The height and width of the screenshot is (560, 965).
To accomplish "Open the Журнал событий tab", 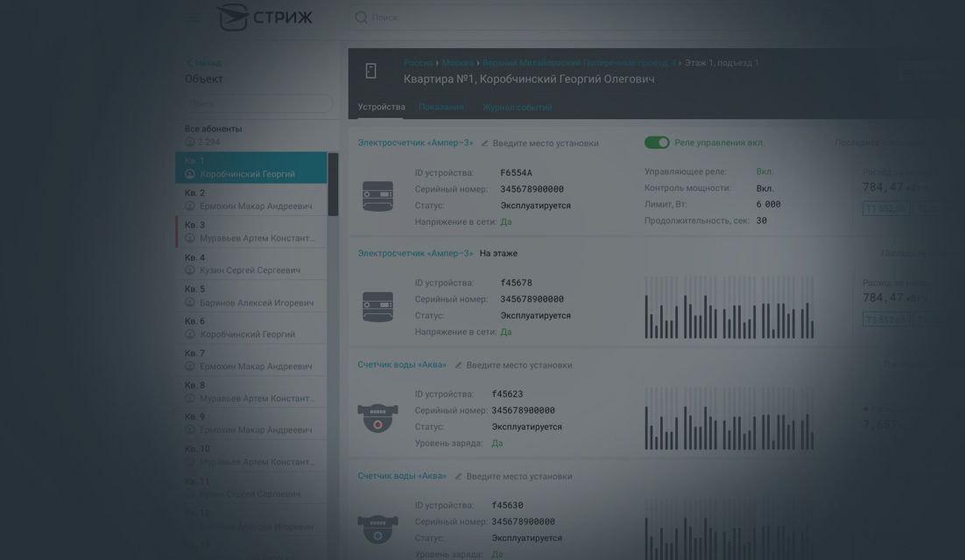I will pyautogui.click(x=518, y=108).
